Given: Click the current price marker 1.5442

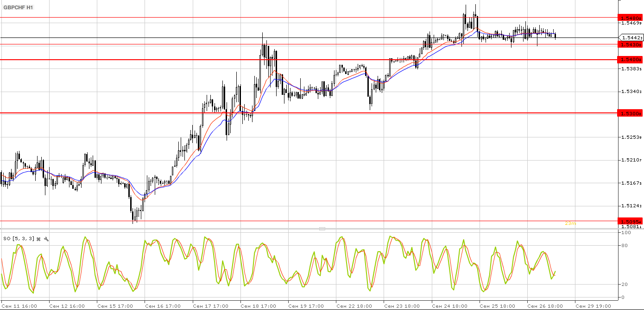Looking at the screenshot, I should pyautogui.click(x=631, y=37).
